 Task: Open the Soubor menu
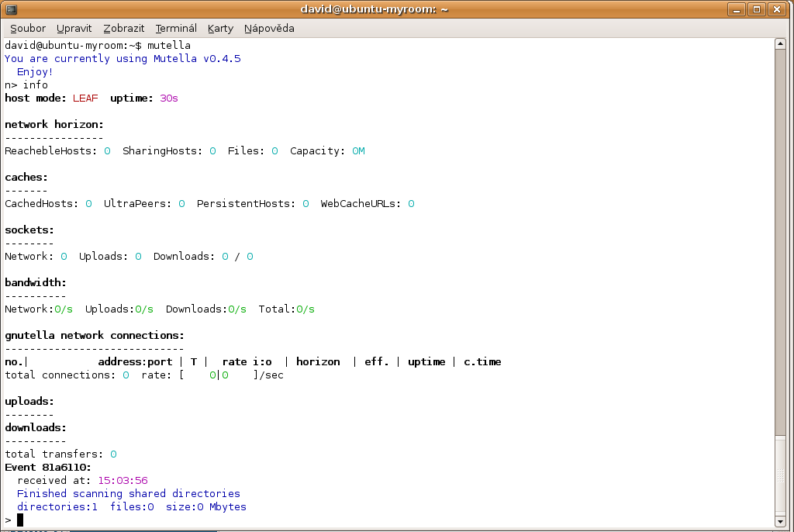[28, 29]
